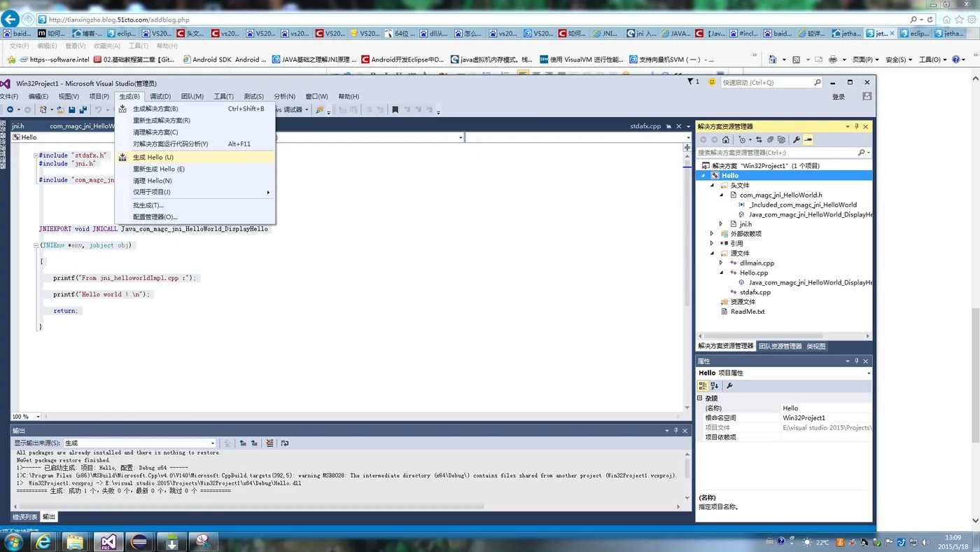Open 配置管理器(O)... menu entry

[195, 217]
